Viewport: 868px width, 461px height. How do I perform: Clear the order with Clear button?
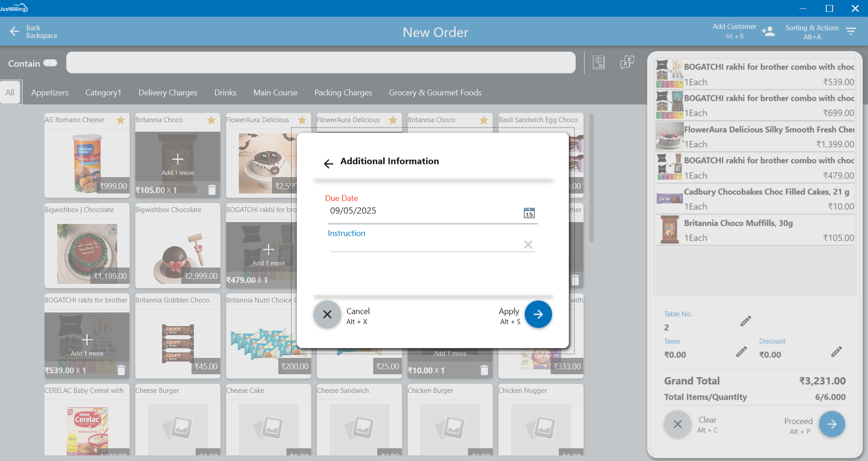pos(677,424)
